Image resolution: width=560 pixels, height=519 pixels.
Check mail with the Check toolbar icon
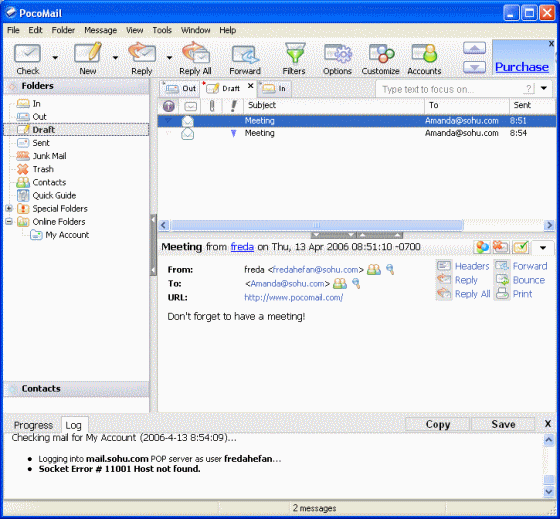coord(28,54)
